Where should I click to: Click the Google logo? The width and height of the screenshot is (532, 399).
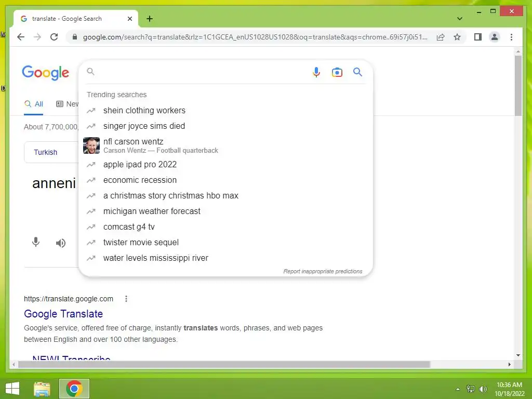[x=46, y=73]
